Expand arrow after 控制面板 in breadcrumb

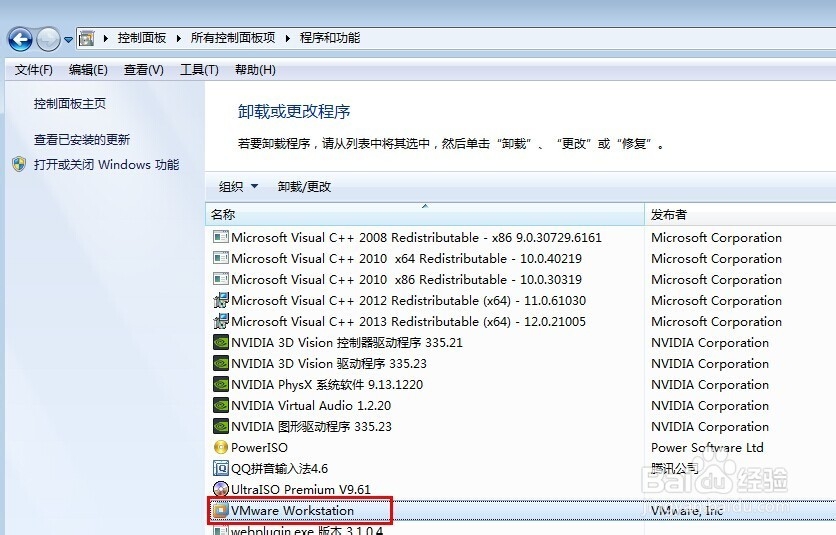178,38
